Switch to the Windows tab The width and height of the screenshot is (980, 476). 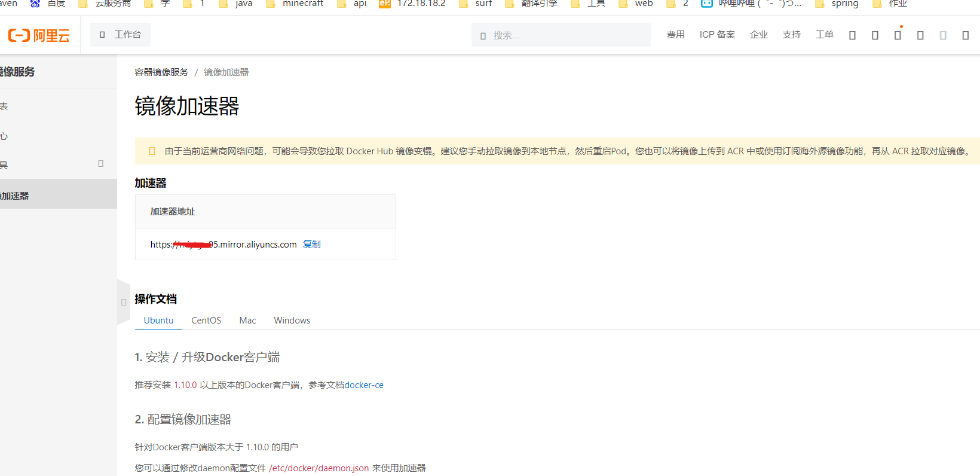(292, 321)
